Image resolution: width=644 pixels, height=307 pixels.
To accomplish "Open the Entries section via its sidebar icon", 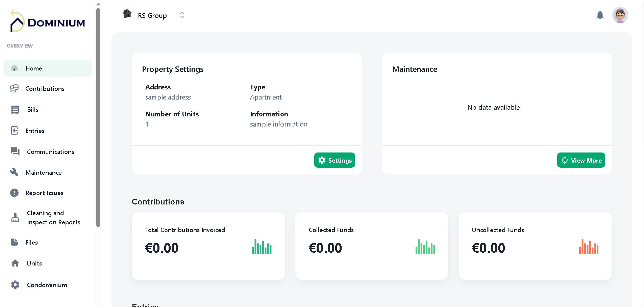I will pos(15,131).
